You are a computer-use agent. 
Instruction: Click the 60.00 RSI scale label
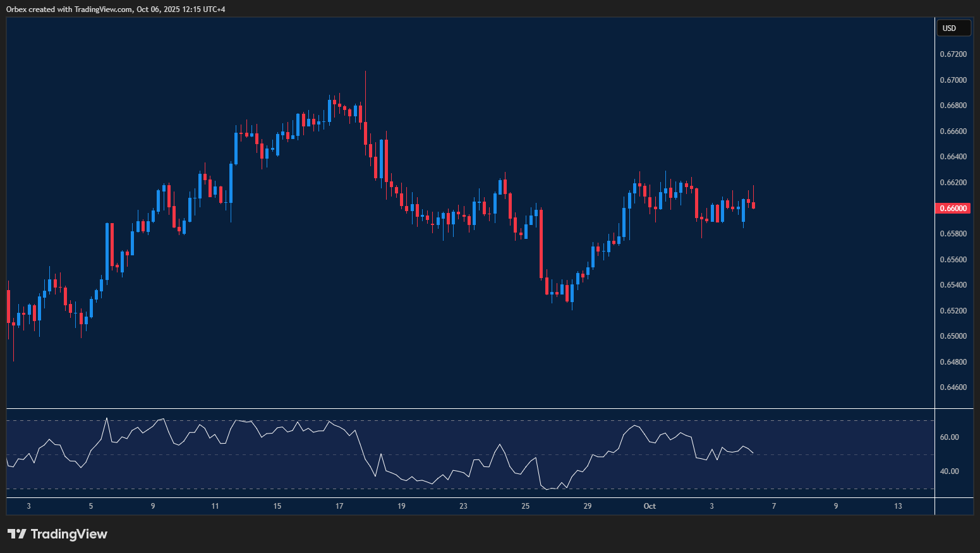pos(950,437)
